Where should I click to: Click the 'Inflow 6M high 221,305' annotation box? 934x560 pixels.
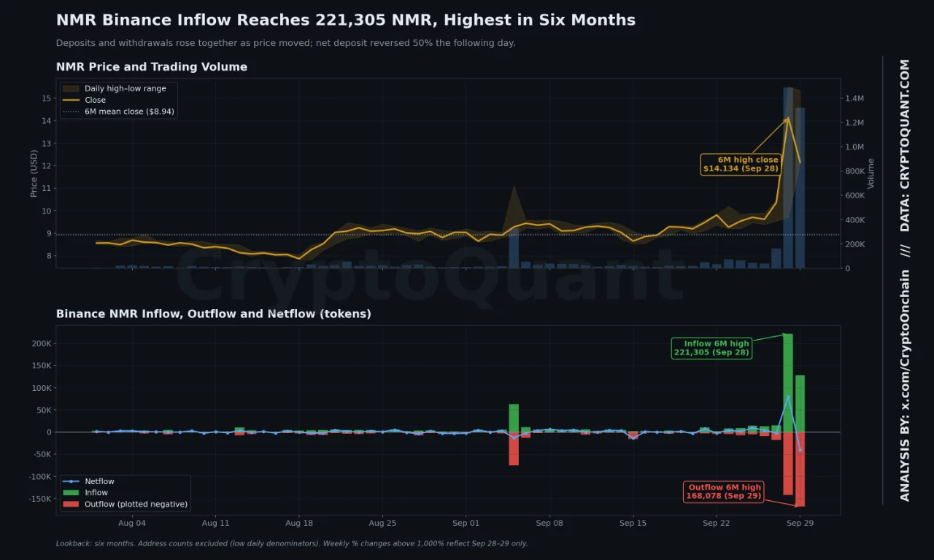click(711, 348)
